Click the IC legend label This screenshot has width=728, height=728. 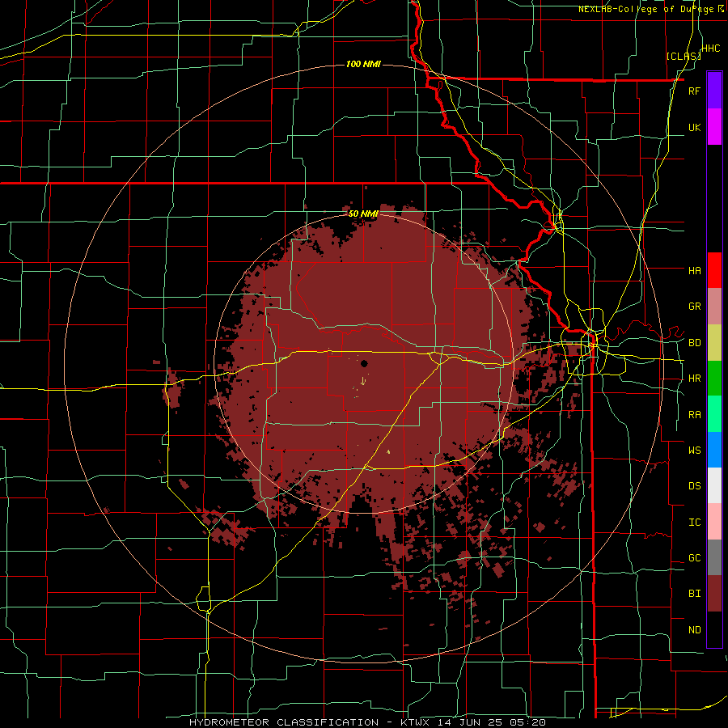coord(694,523)
